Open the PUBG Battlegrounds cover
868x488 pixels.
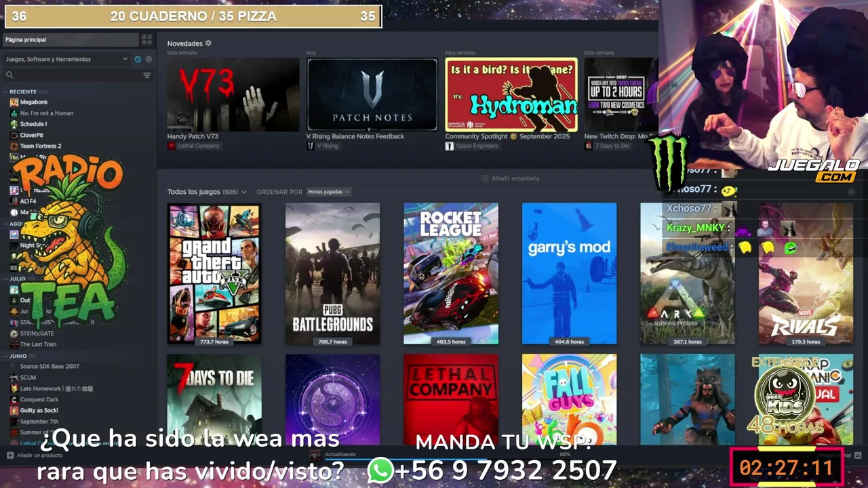pos(332,274)
